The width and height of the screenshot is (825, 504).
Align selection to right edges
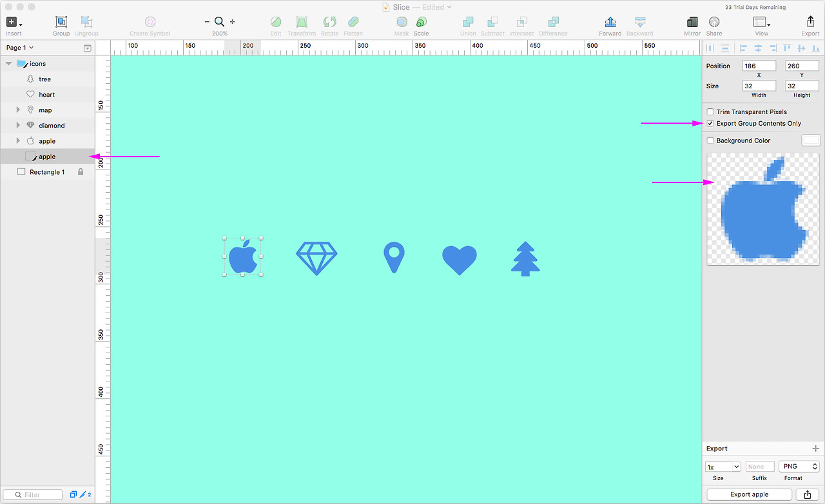pyautogui.click(x=772, y=48)
